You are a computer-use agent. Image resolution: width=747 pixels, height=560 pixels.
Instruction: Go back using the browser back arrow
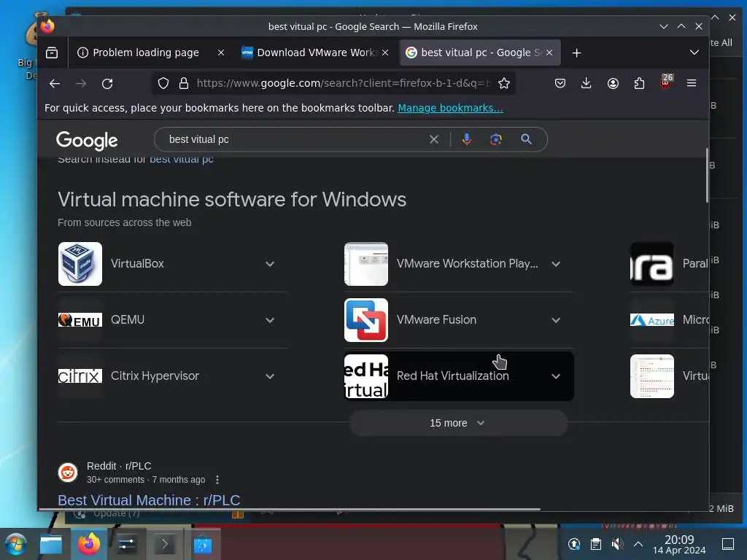tap(54, 84)
